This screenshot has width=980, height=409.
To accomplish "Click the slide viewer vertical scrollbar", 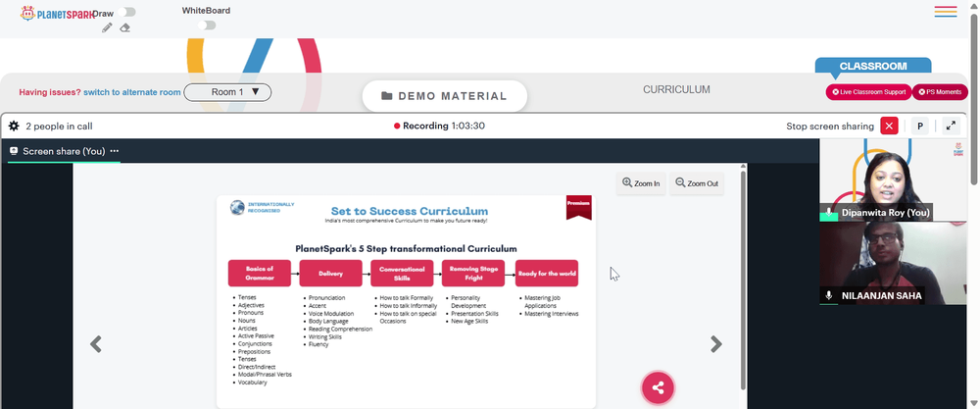I will (x=743, y=279).
